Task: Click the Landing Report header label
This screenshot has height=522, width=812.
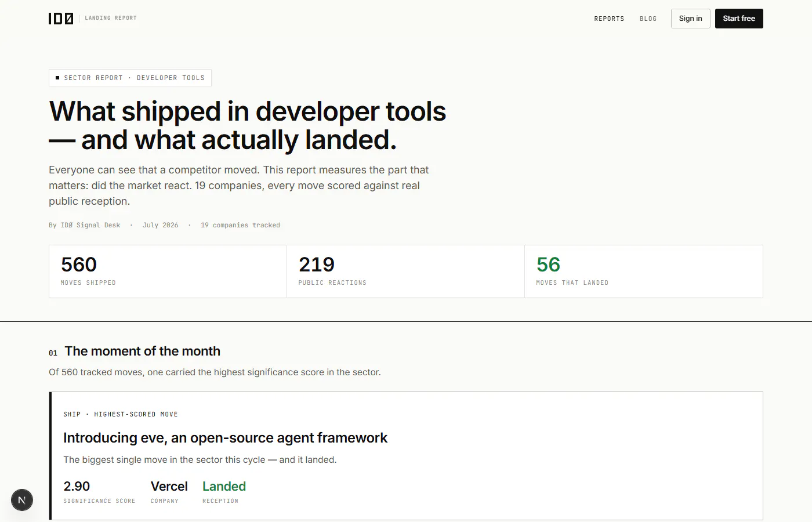Action: coord(111,18)
